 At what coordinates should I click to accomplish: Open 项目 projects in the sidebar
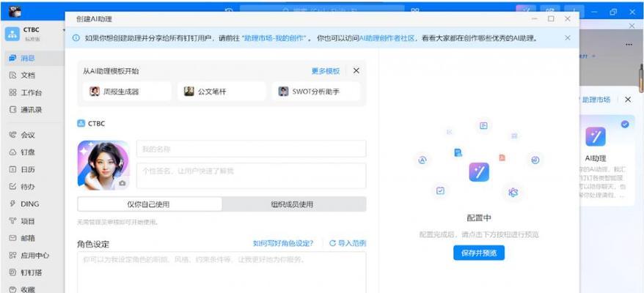tap(22, 221)
